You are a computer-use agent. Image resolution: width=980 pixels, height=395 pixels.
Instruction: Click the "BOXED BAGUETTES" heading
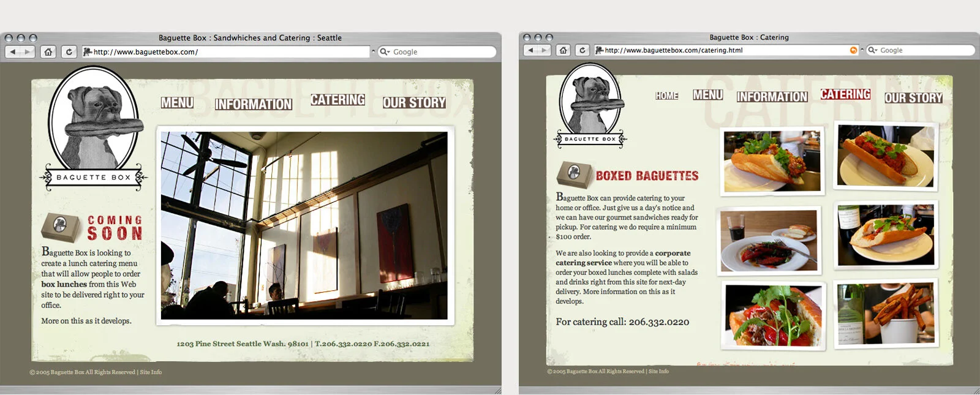point(647,176)
